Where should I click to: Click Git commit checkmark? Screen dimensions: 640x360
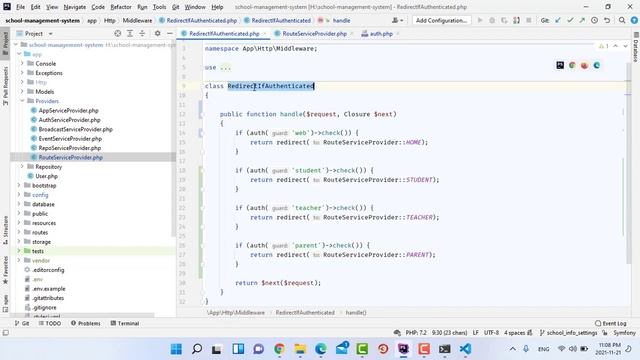(570, 20)
